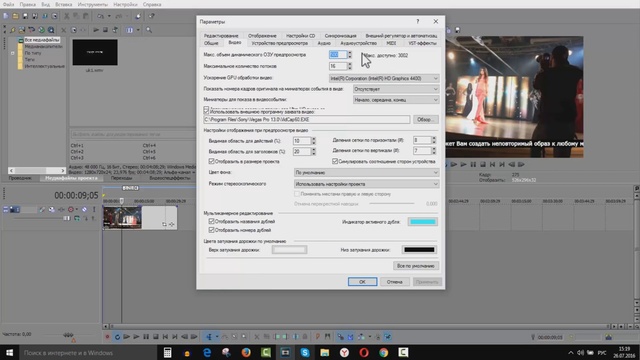
Task: Open the 'Начало, середина, конец' thumbnails dropdown
Action: 396,100
